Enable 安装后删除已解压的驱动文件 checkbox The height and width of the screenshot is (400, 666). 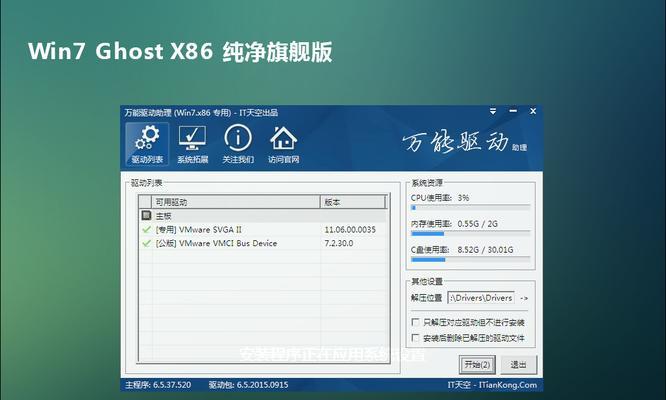(415, 338)
